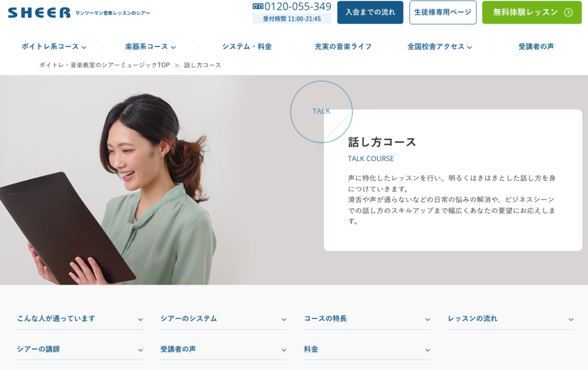Screen dimensions: 588x370
Task: Go to システム・料金 menu item
Action: pos(247,47)
